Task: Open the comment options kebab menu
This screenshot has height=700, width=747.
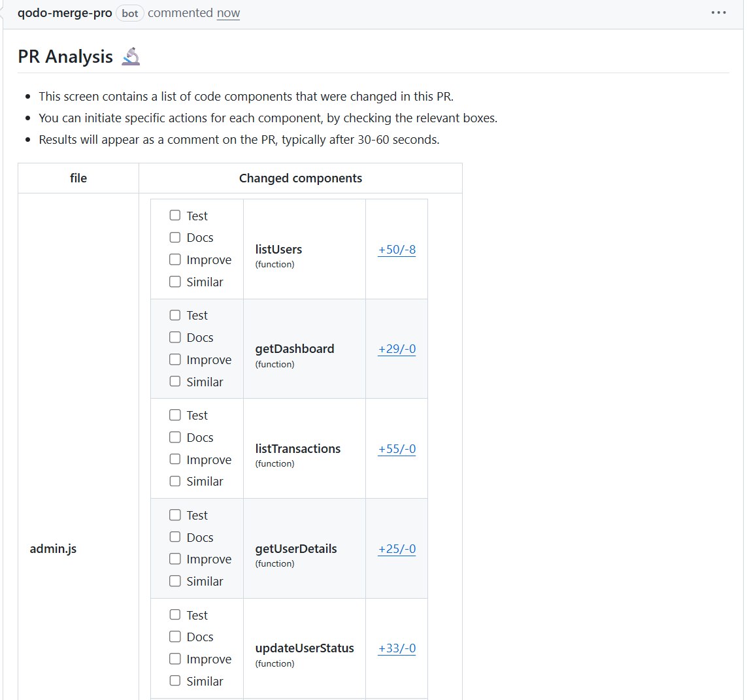Action: [x=719, y=12]
